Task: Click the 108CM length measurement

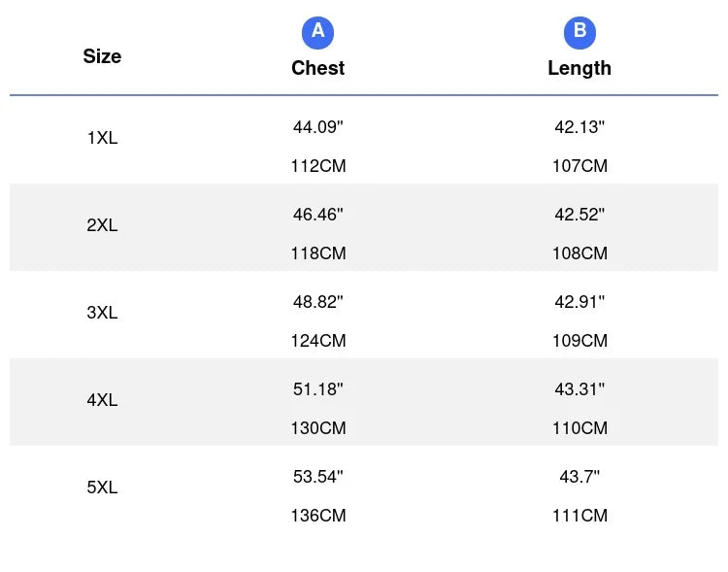Action: 579,253
